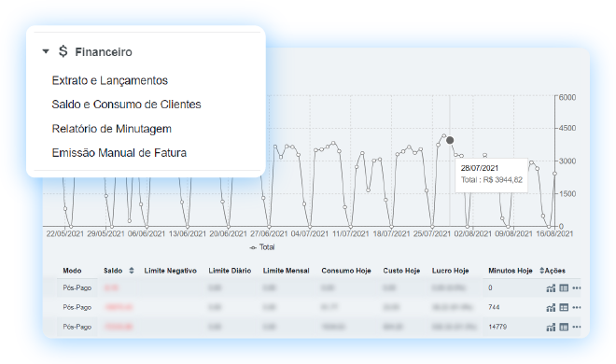Click the 1500 y-axis label

tap(567, 193)
